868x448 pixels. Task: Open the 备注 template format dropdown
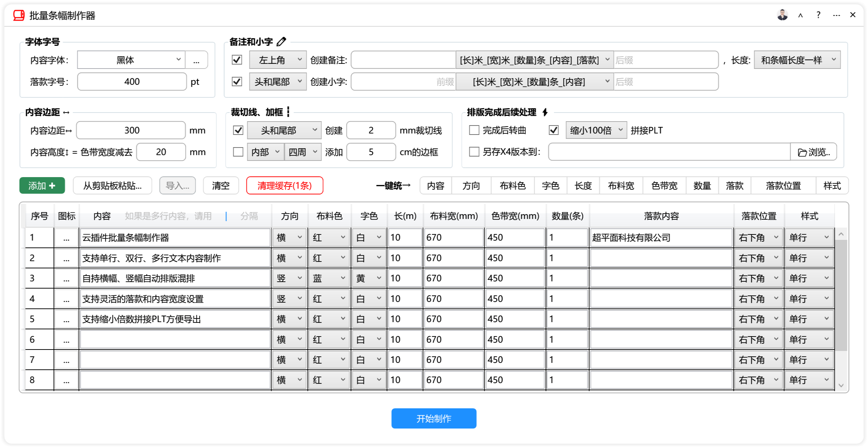pos(535,60)
